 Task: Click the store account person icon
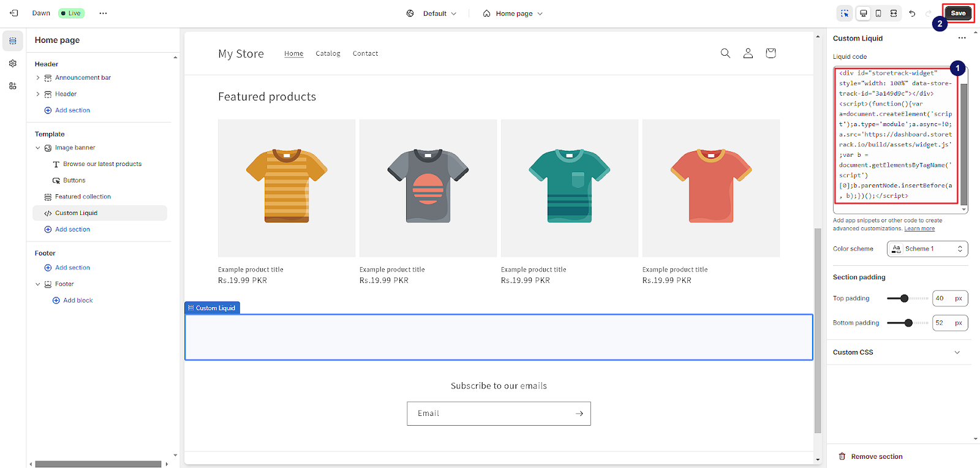[748, 53]
